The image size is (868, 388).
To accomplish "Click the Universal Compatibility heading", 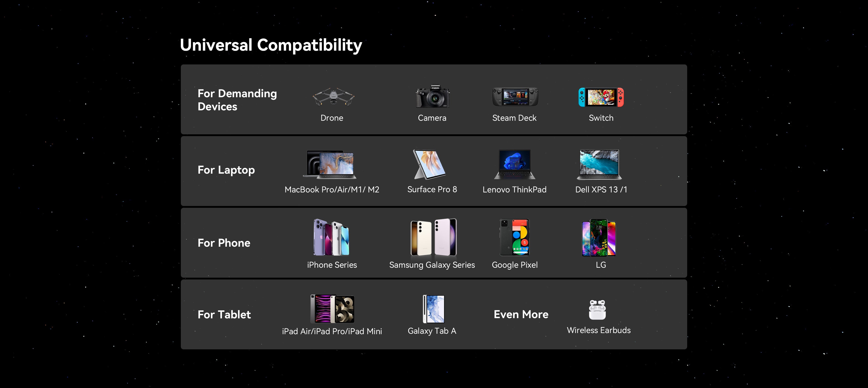I will [x=271, y=45].
